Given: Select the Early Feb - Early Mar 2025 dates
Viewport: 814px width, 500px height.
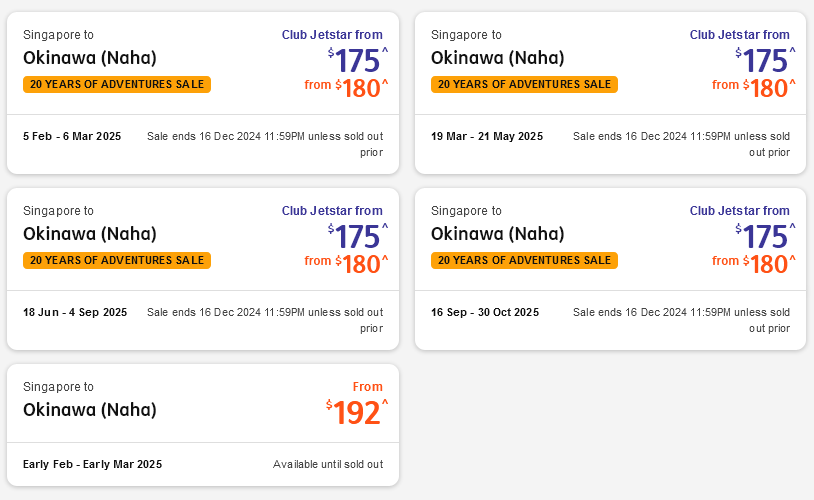Looking at the screenshot, I should [x=92, y=464].
